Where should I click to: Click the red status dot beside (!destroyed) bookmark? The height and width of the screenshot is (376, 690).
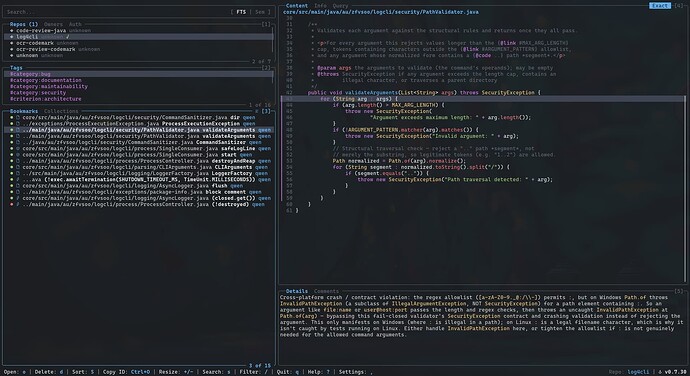click(x=12, y=204)
